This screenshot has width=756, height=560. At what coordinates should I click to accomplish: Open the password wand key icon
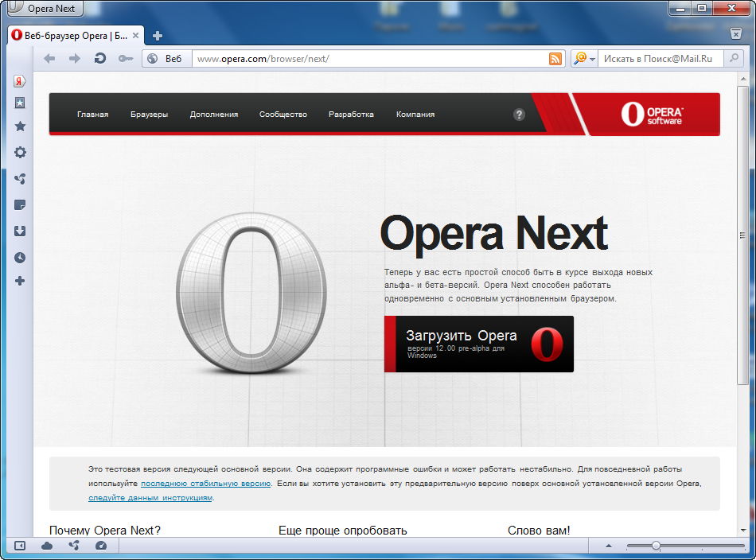click(125, 58)
